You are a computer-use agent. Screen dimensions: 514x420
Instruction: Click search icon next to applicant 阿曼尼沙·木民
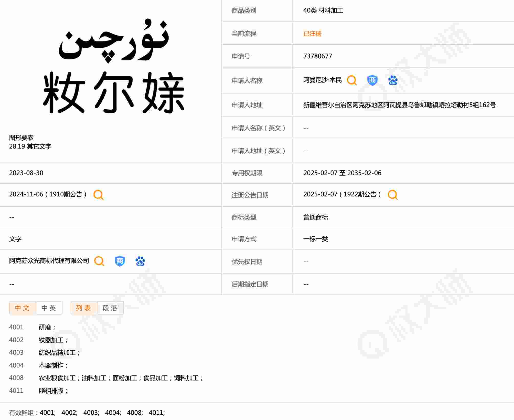click(x=352, y=80)
